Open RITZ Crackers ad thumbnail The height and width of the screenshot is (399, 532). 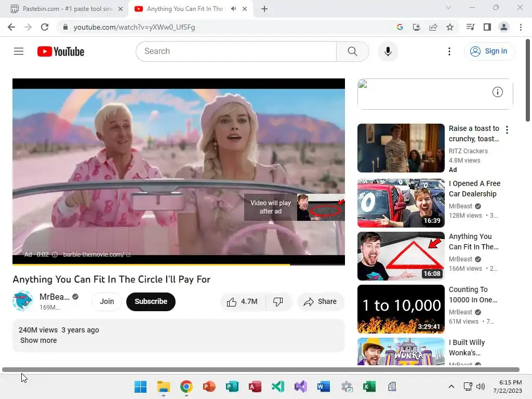coord(401,148)
